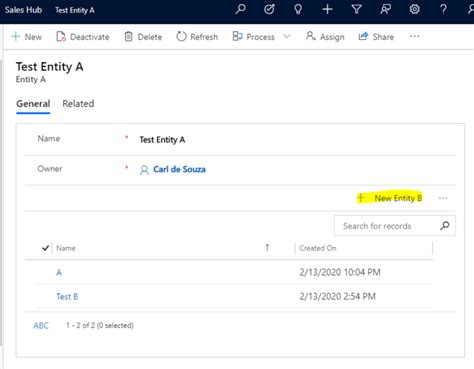474x369 pixels.
Task: Open advanced find funnel icon
Action: point(356,9)
